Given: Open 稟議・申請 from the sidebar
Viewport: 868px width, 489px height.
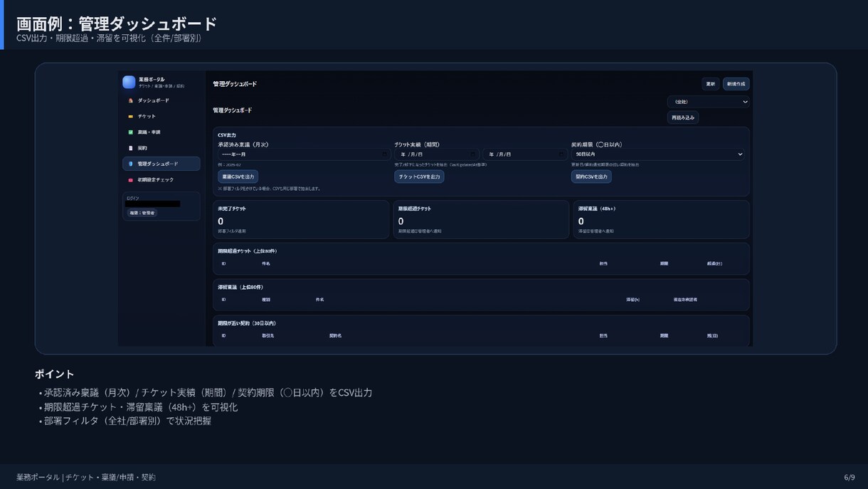Looking at the screenshot, I should pyautogui.click(x=161, y=132).
